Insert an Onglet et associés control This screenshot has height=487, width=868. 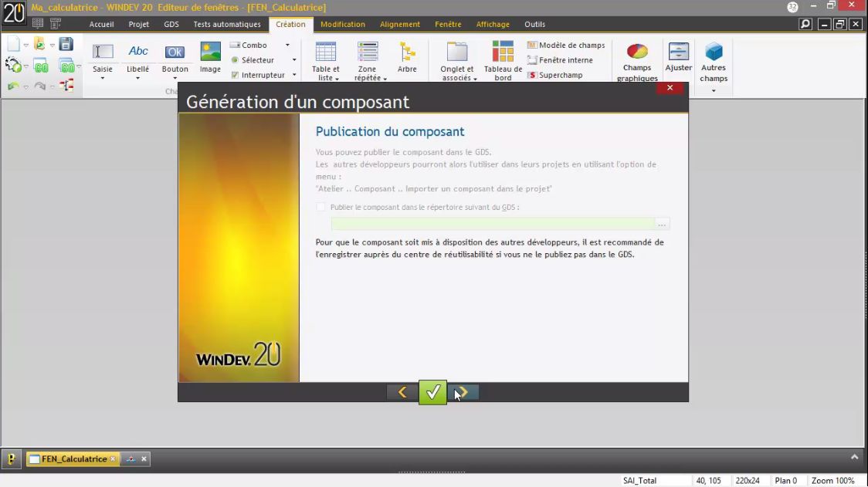coord(457,61)
